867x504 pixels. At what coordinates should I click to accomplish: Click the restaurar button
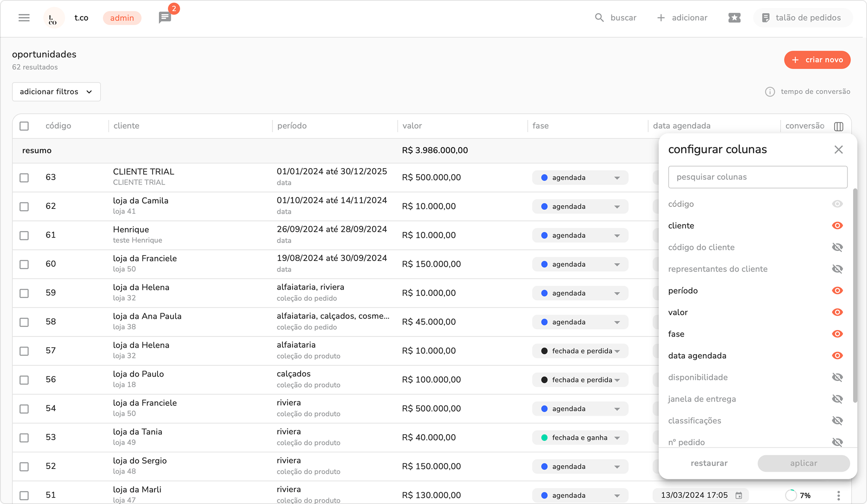709,463
